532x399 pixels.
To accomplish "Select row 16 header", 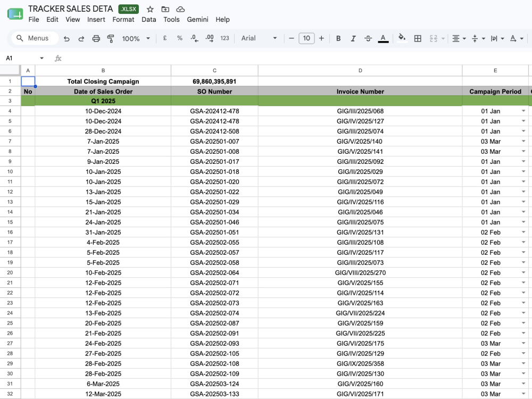I will point(10,232).
